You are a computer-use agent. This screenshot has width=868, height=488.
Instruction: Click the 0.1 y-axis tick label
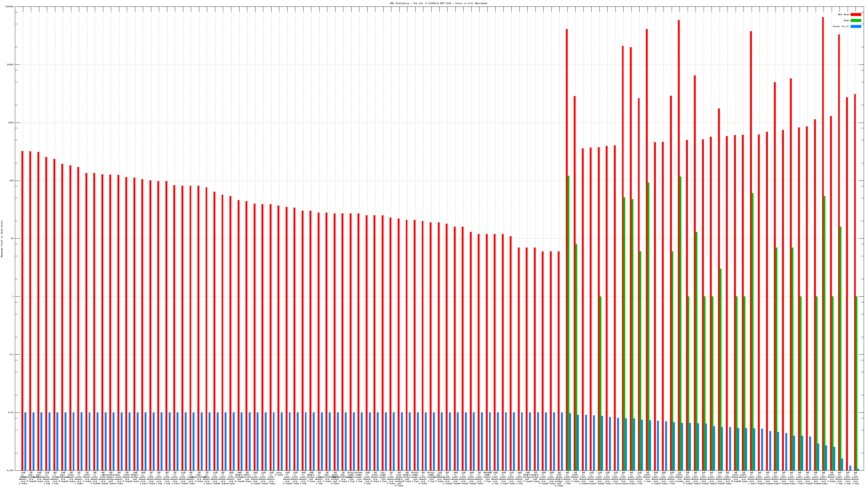pyautogui.click(x=12, y=355)
